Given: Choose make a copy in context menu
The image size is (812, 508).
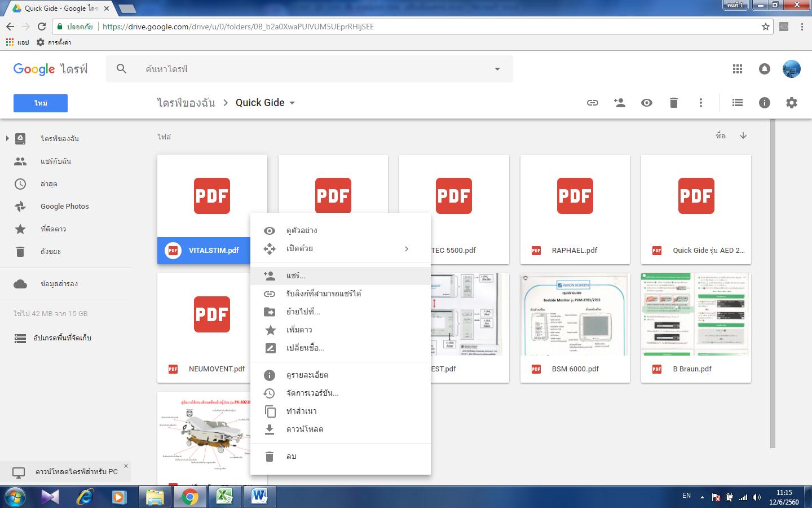Looking at the screenshot, I should tap(341, 411).
